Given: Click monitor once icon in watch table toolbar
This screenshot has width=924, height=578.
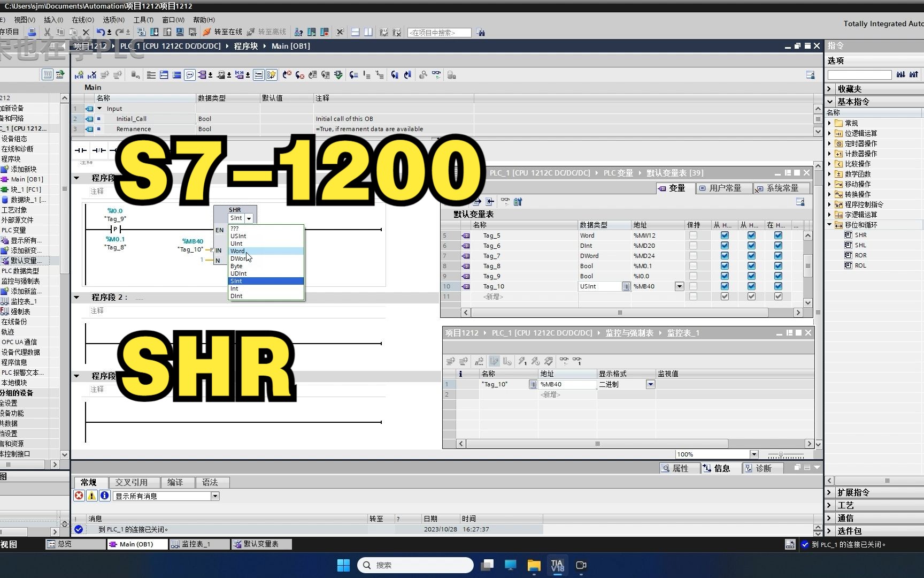Looking at the screenshot, I should [577, 361].
